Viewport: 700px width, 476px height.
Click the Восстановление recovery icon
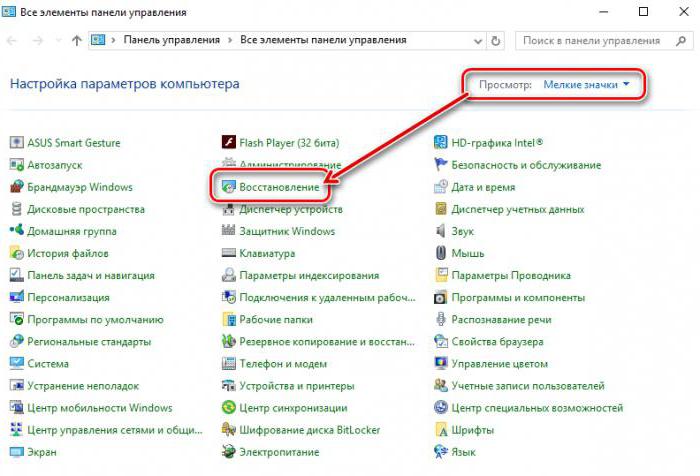coord(229,187)
